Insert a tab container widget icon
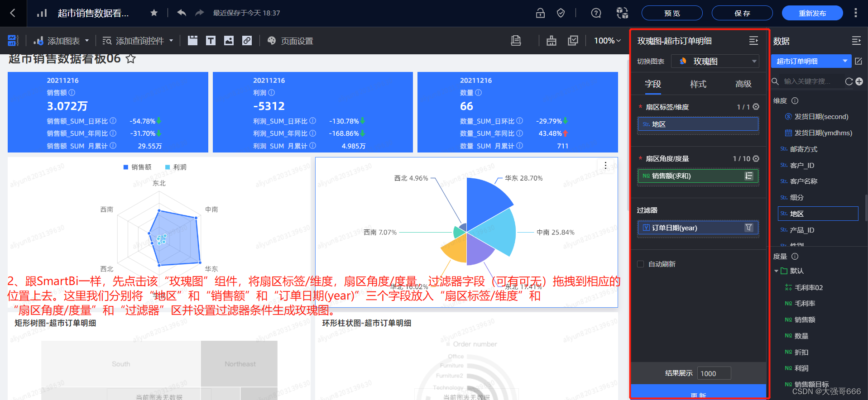 (x=193, y=41)
